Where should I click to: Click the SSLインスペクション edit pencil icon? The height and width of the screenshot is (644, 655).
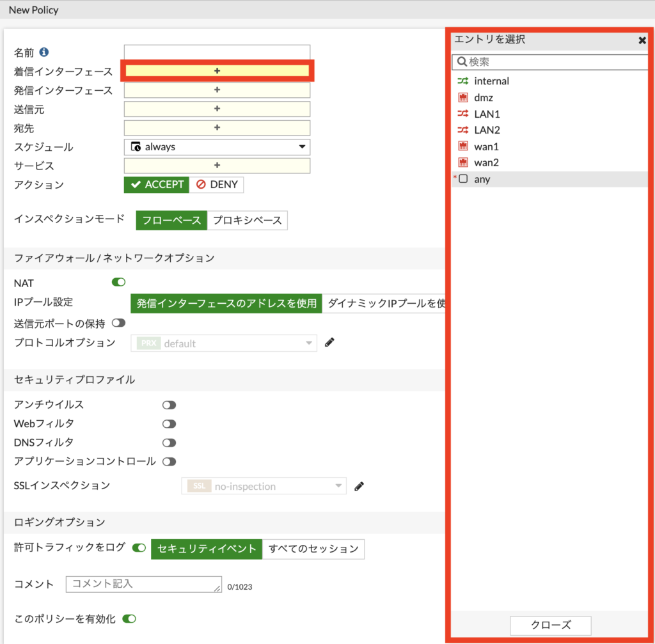tap(359, 486)
